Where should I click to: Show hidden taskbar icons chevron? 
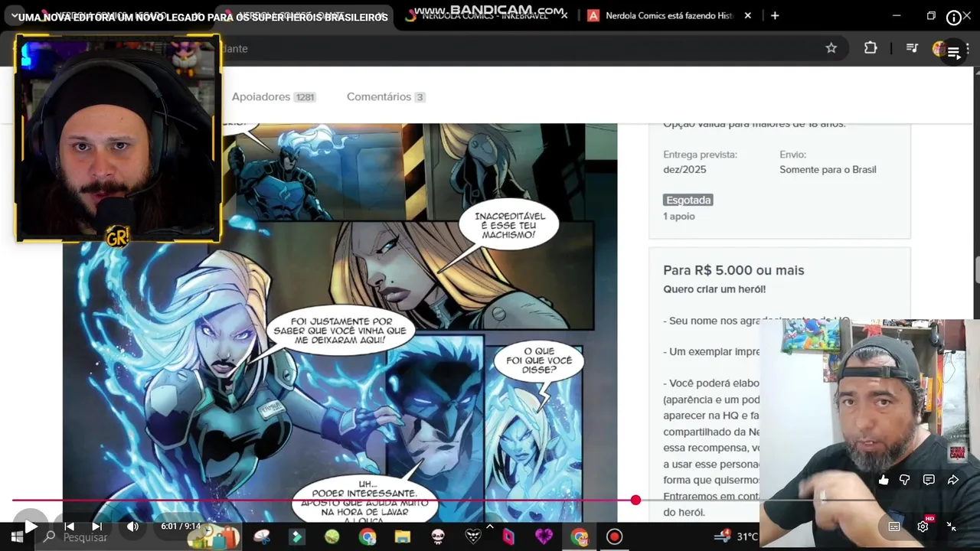coord(488,526)
